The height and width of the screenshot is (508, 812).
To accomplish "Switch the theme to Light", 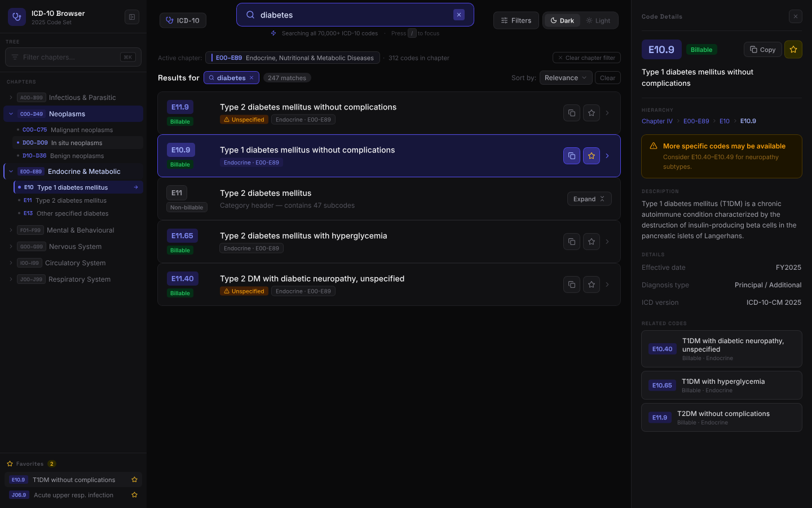I will click(599, 20).
